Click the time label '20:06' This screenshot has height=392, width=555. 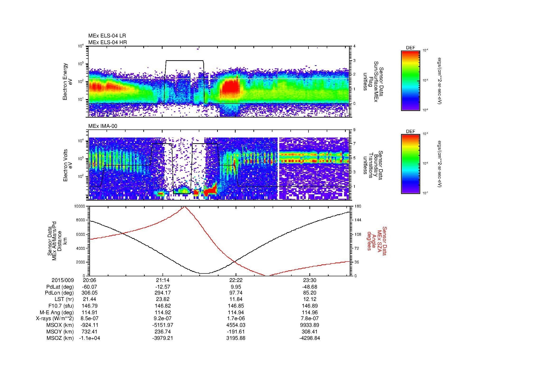(90, 280)
